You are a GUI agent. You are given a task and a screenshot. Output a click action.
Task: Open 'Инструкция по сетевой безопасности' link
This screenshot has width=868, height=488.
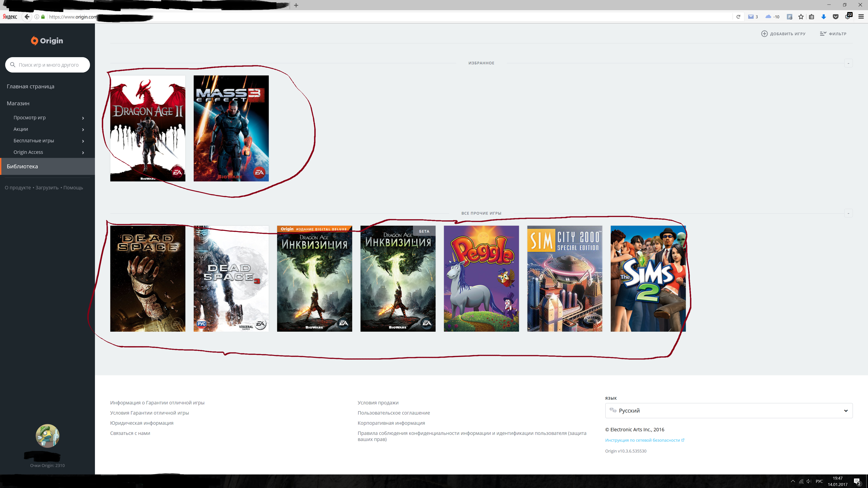point(645,440)
